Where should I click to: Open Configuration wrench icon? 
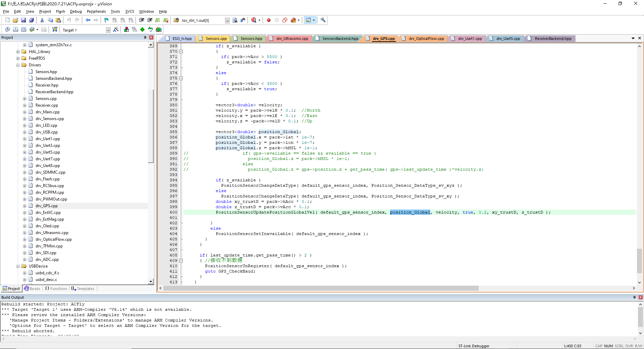pyautogui.click(x=323, y=20)
